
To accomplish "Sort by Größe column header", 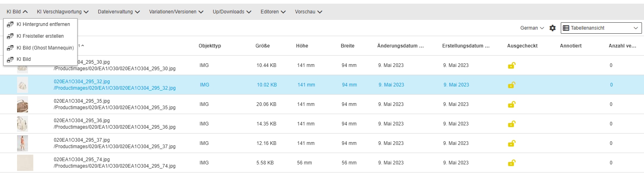I will [x=263, y=46].
